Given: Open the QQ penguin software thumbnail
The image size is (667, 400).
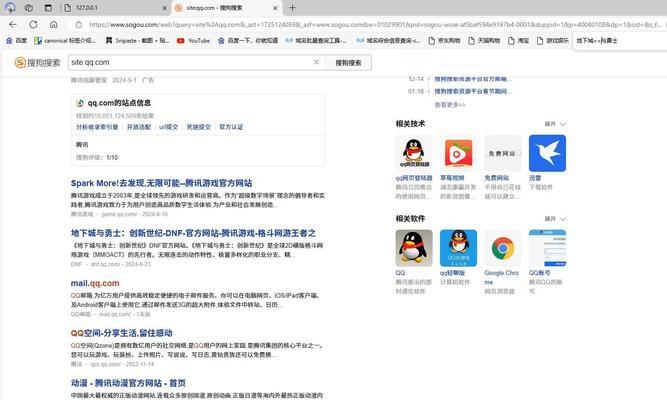Looking at the screenshot, I should click(414, 248).
